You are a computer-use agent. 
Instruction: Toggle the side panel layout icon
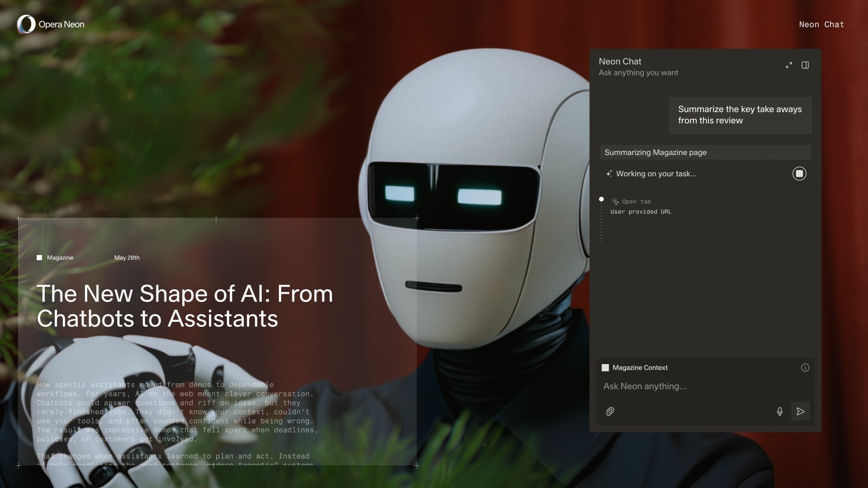point(805,65)
